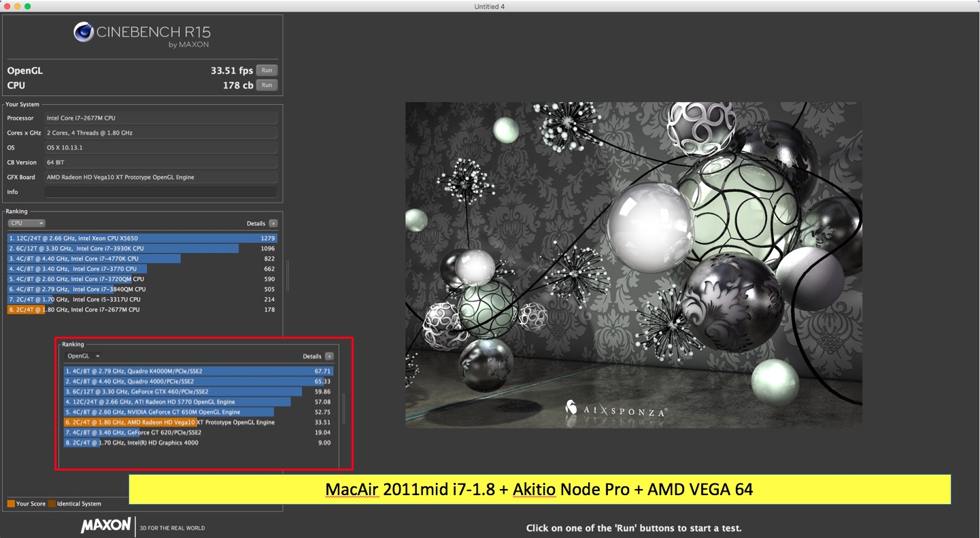Select CPU ranking row Core i5-3317U
The height and width of the screenshot is (538, 980).
click(142, 299)
